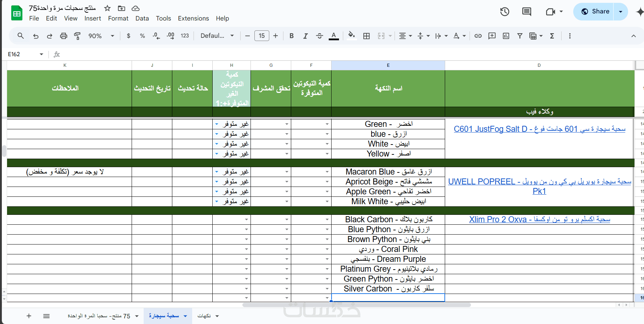Image resolution: width=644 pixels, height=324 pixels.
Task: Open version history clock icon
Action: 505,12
